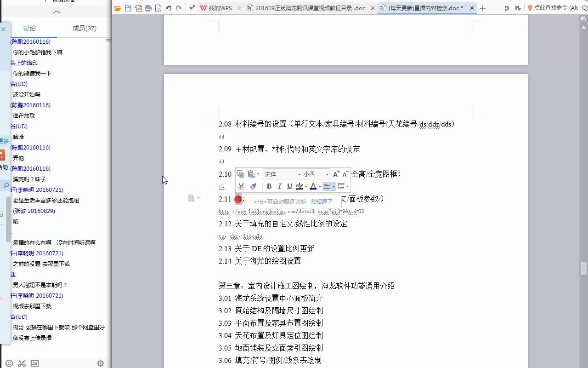Click line 2.14 关于海龙的绘图设置
The height and width of the screenshot is (368, 588).
260,261
